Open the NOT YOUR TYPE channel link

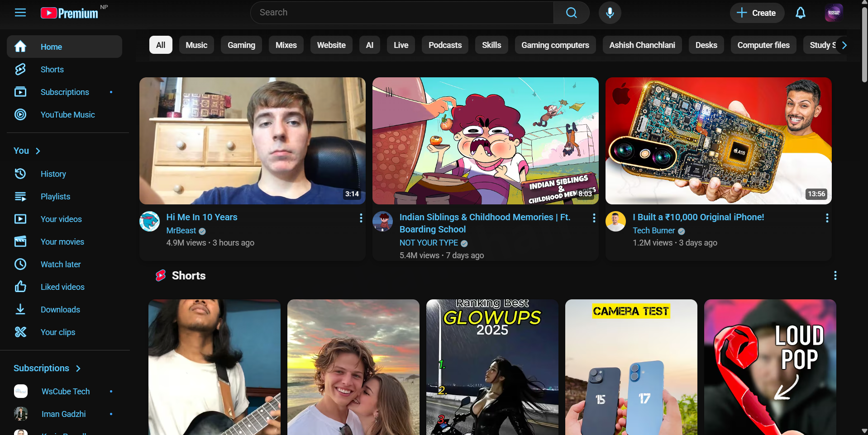click(429, 243)
